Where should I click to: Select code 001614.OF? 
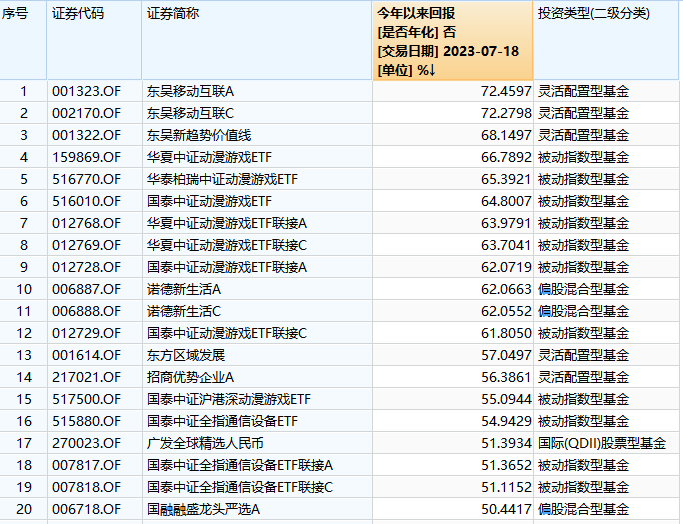[x=86, y=355]
